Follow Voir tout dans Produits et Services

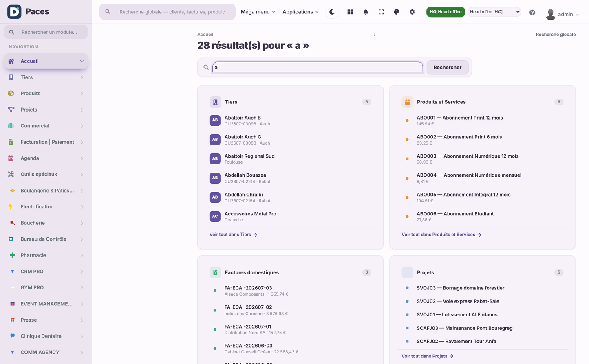441,235
